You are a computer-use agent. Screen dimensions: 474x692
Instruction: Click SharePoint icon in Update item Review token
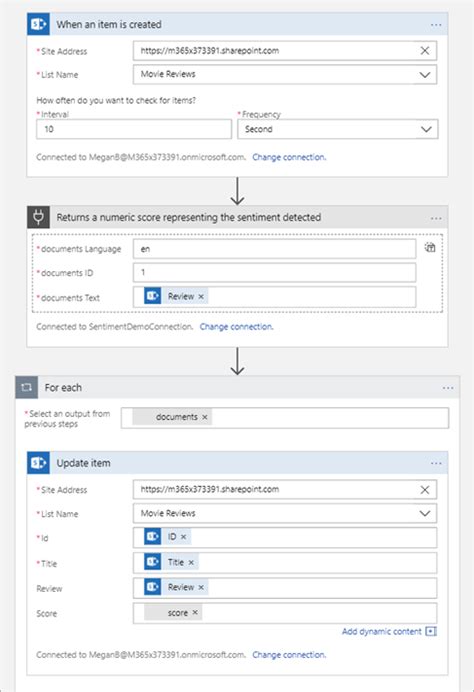153,587
